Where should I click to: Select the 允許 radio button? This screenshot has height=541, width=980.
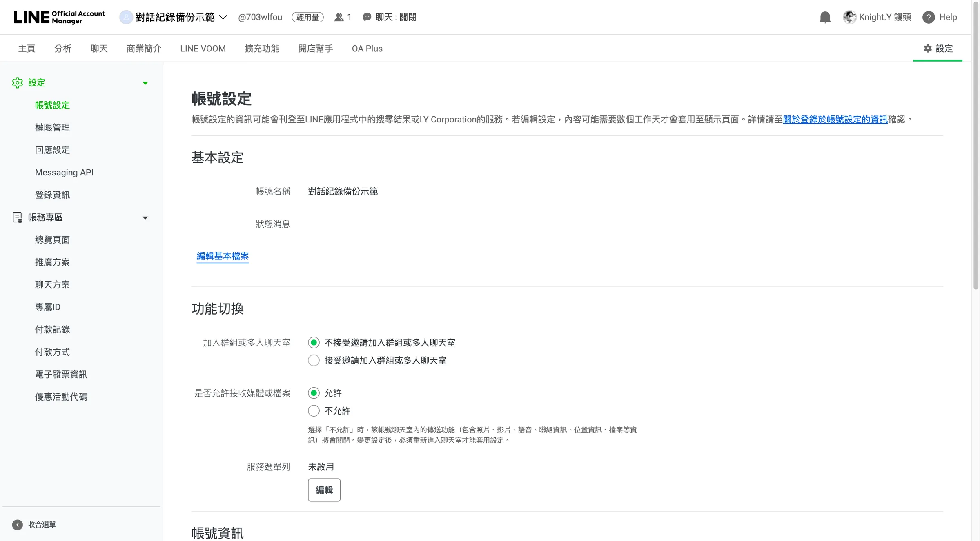[314, 393]
